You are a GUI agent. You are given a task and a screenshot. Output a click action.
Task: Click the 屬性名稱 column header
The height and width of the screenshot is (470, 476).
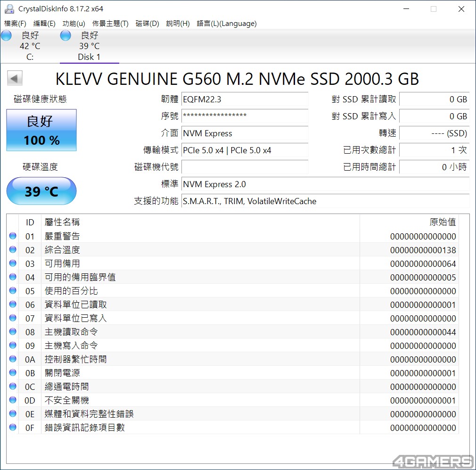(200, 222)
